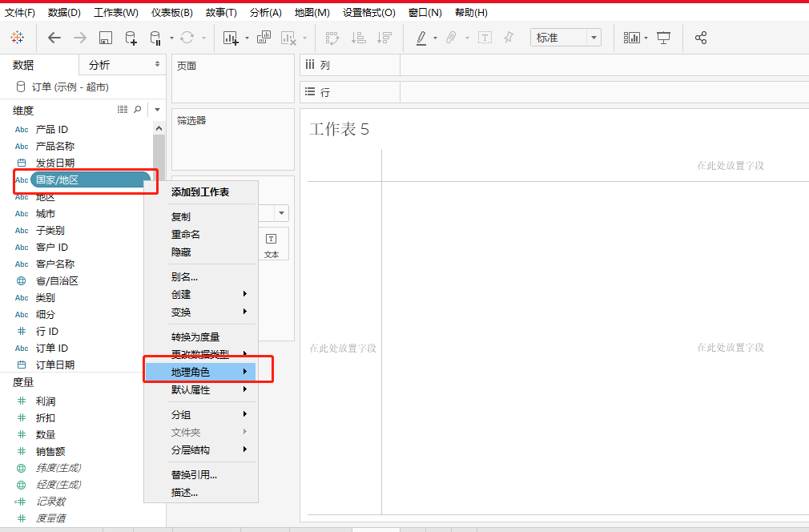The height and width of the screenshot is (532, 809).
Task: Switch to the 分析 pane tab
Action: click(123, 65)
